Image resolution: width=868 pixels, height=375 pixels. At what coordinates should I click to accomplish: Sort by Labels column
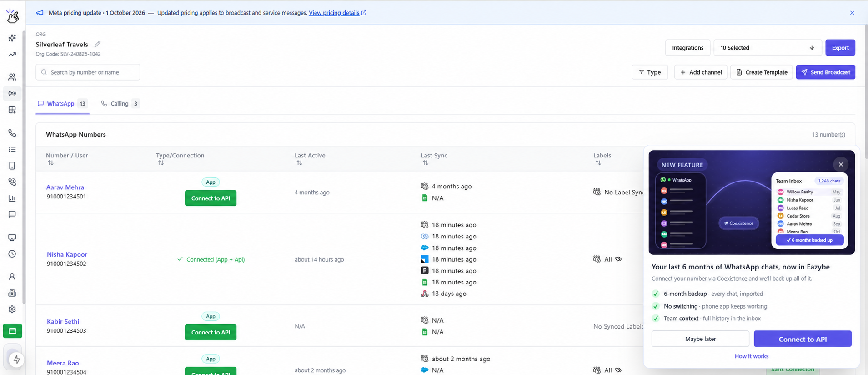[598, 163]
